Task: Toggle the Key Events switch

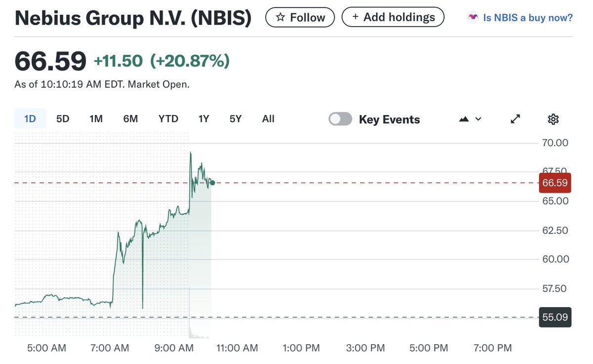Action: pyautogui.click(x=340, y=119)
